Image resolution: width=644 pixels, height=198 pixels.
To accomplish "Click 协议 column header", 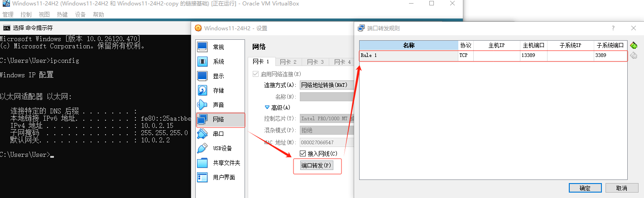I will point(466,46).
